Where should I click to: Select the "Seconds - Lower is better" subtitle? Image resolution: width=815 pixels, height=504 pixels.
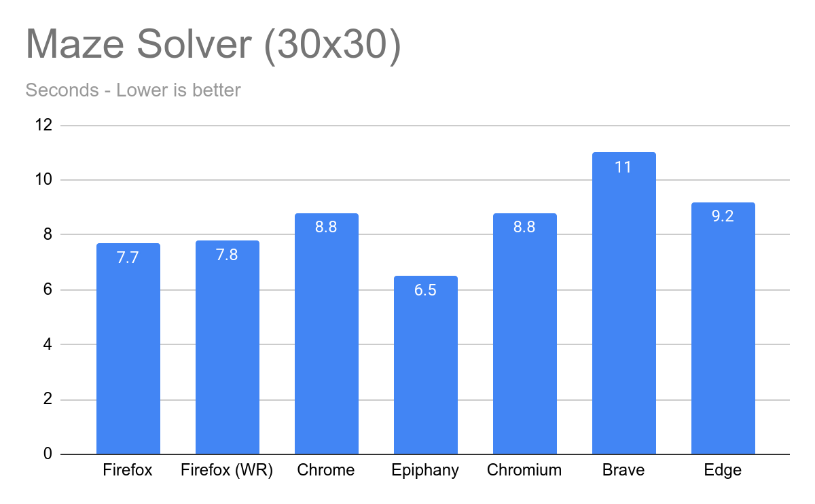(x=133, y=90)
